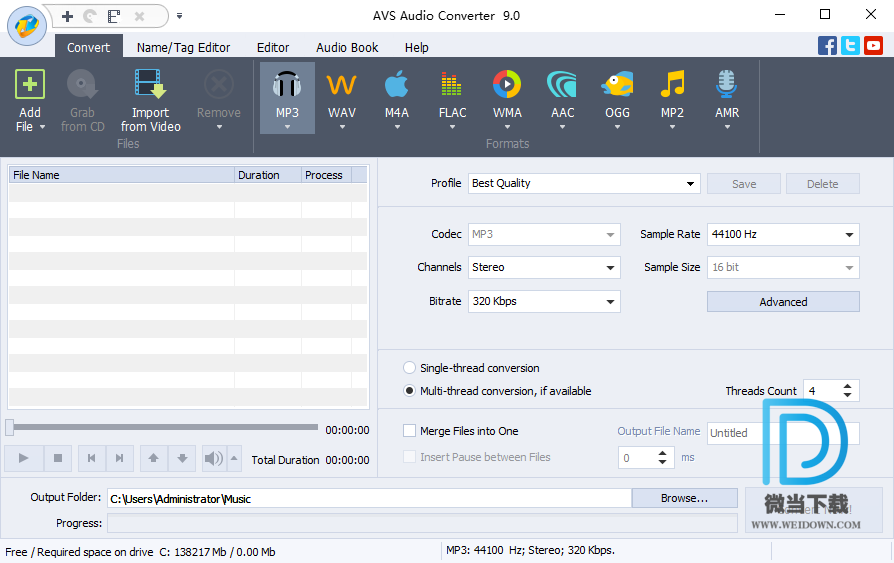Select the WAV format icon
Image resolution: width=894 pixels, height=563 pixels.
tap(342, 84)
